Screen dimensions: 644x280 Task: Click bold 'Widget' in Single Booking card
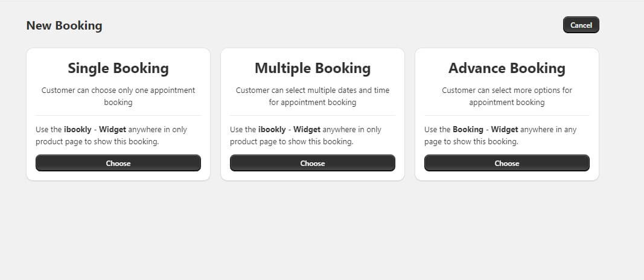point(112,129)
